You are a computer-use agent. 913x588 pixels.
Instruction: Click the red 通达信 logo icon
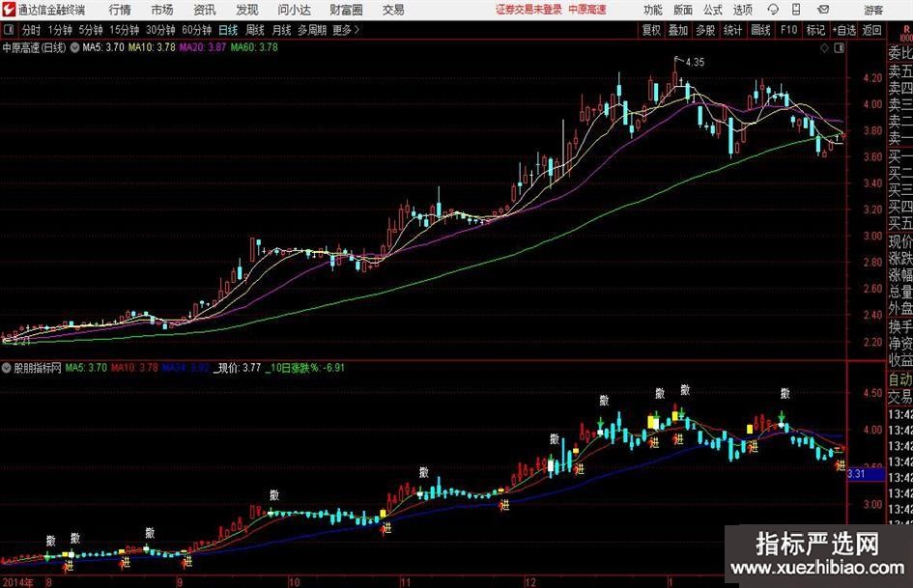click(x=9, y=10)
